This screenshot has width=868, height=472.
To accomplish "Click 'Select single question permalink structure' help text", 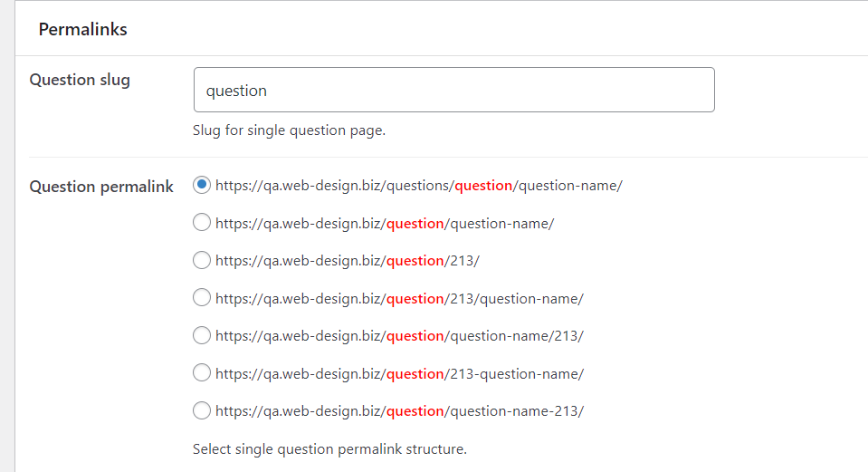I will coord(329,448).
